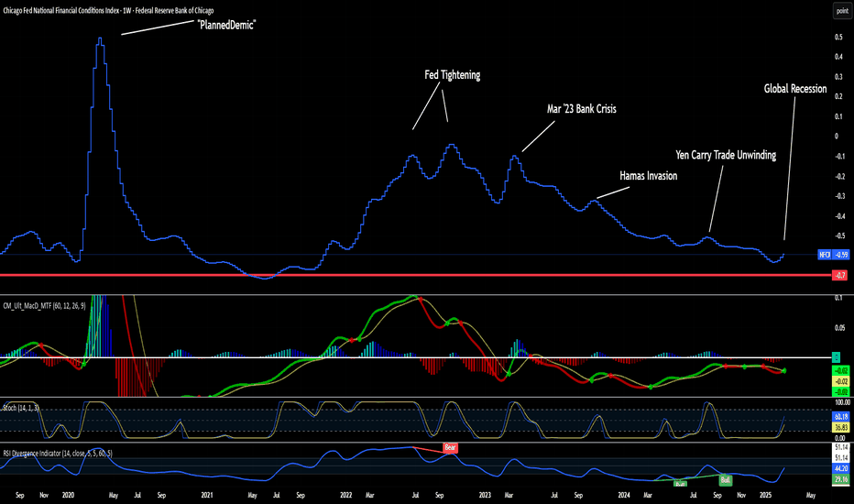Open the CM_Ult_MacD_MTF (60, 12, 26, 9) indicator legend

coord(44,306)
